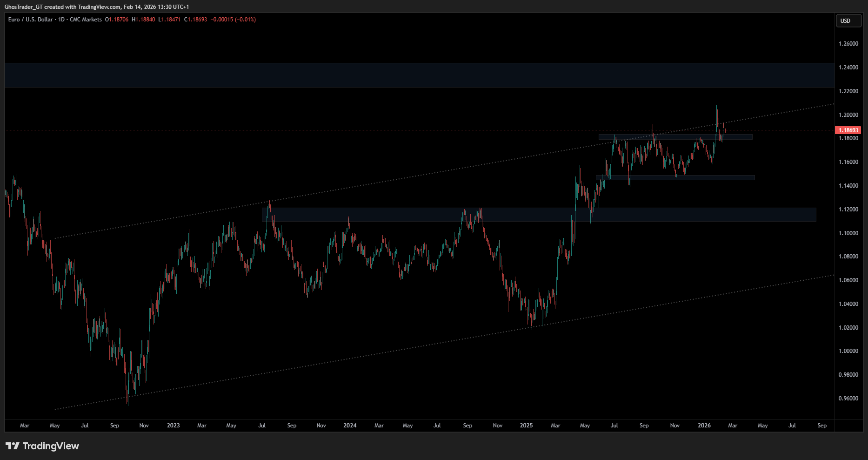Click the close value C1.18693

coord(195,20)
